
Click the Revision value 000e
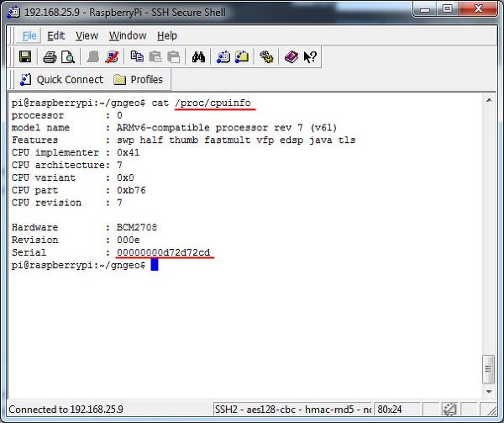(x=129, y=240)
